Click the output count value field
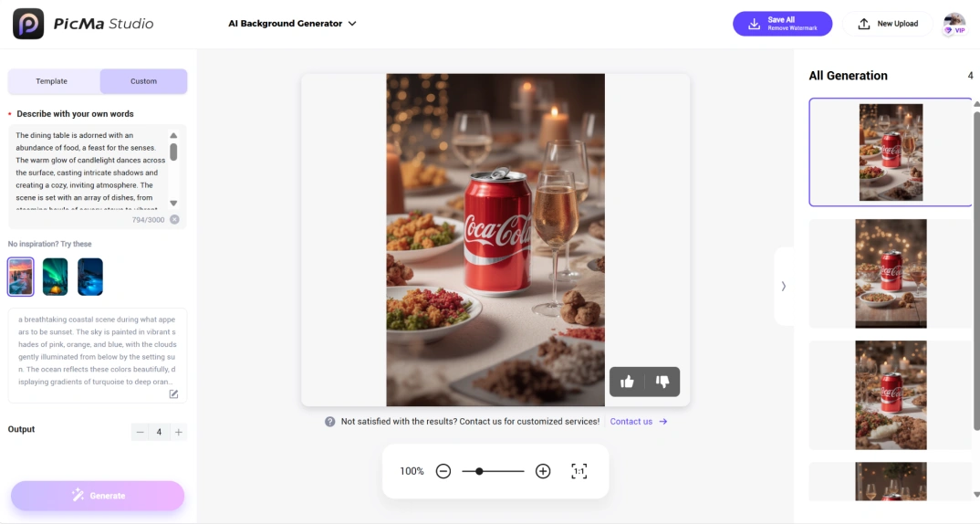Screen dimensions: 980x524 point(160,432)
